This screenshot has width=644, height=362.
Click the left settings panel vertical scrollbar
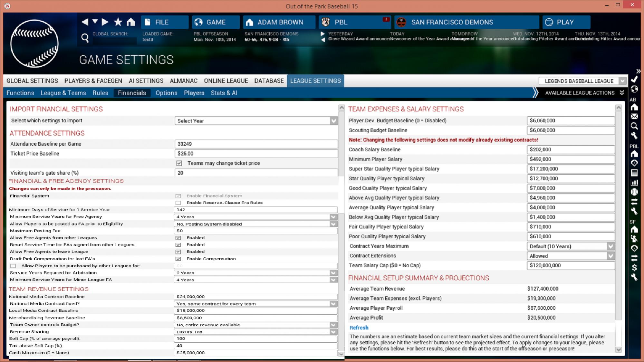point(341,225)
